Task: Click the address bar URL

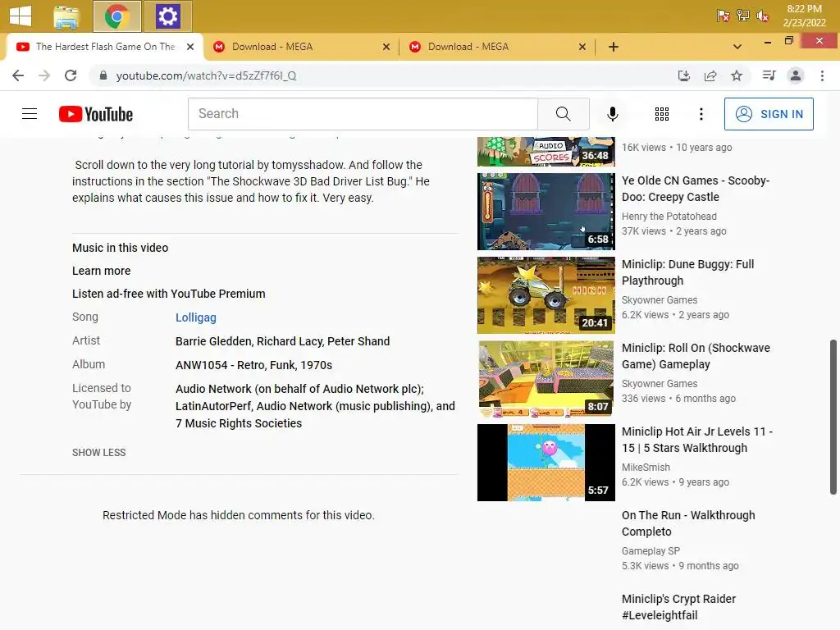Action: tap(206, 75)
